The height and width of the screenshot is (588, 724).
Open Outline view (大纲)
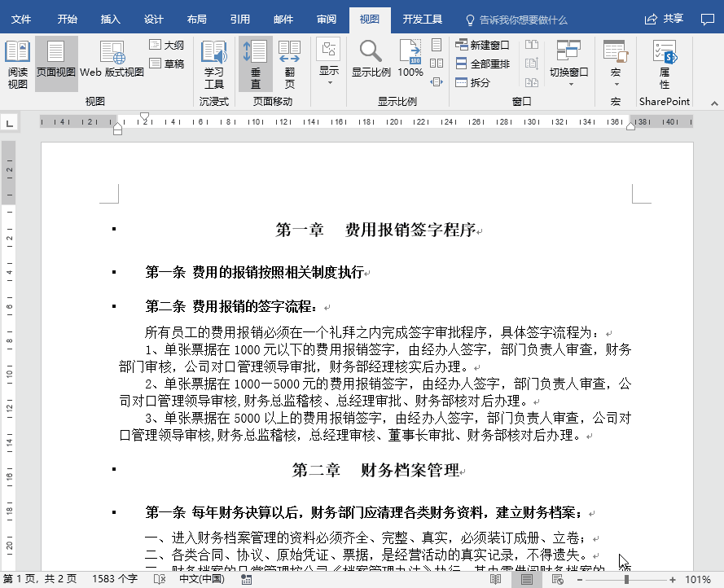pyautogui.click(x=167, y=45)
